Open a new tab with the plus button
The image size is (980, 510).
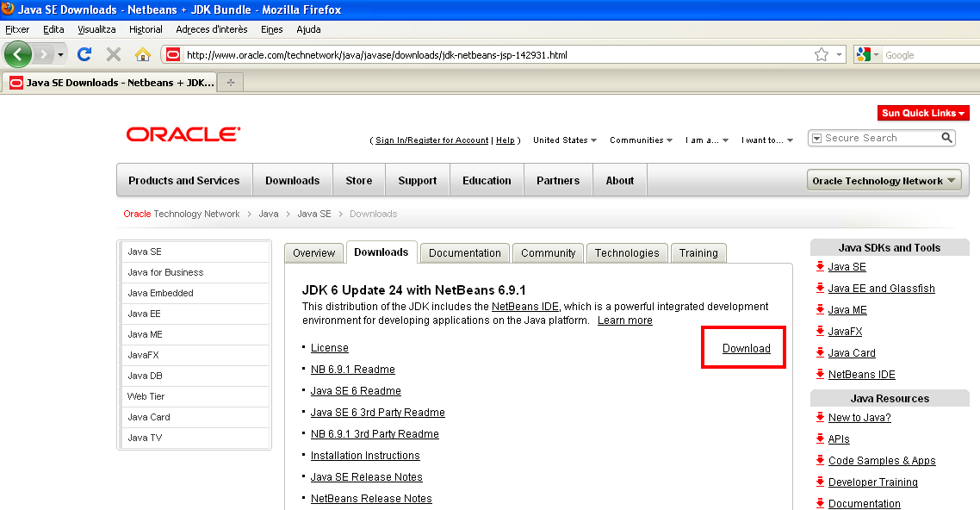(231, 83)
